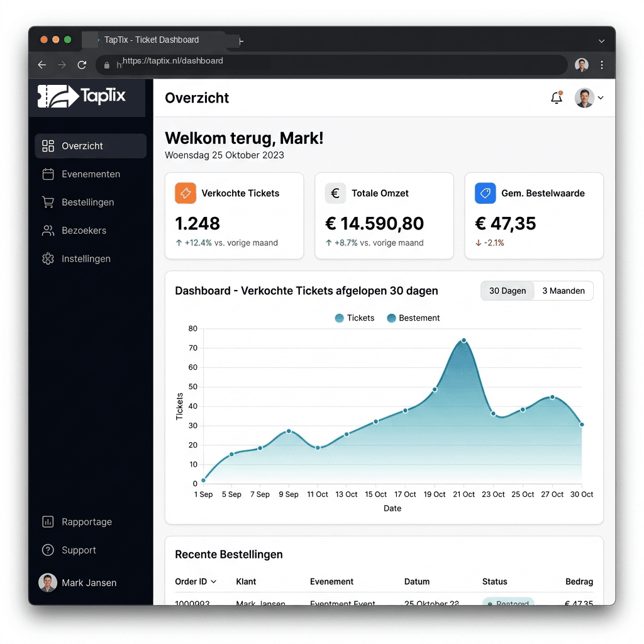Image resolution: width=644 pixels, height=644 pixels.
Task: Click the address bar lock icon
Action: coord(107,65)
